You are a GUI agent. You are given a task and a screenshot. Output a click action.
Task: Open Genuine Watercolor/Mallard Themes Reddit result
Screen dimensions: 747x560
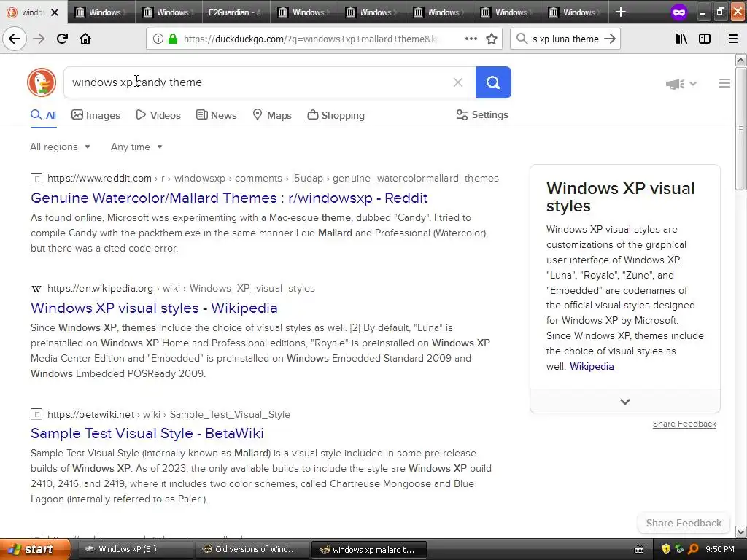click(x=229, y=198)
